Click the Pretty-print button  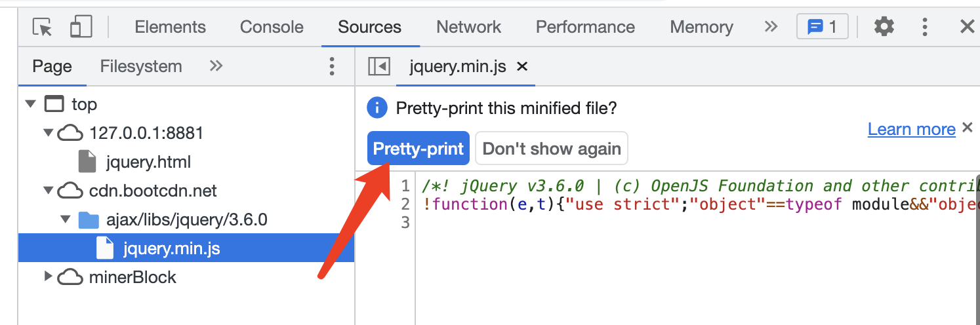click(x=419, y=149)
